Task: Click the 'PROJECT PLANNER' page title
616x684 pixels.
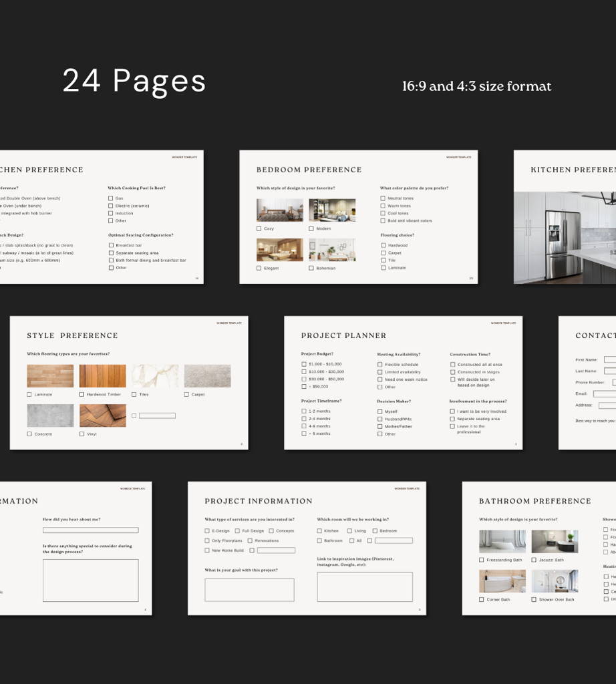Action: pos(344,335)
